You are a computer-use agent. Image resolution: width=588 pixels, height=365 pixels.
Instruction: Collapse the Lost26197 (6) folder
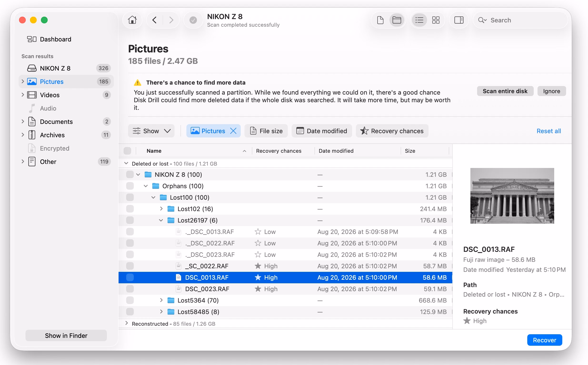coord(161,220)
